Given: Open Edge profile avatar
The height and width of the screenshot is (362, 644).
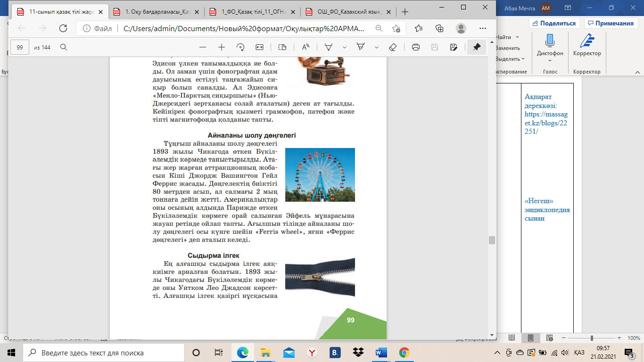Looking at the screenshot, I should [461, 28].
